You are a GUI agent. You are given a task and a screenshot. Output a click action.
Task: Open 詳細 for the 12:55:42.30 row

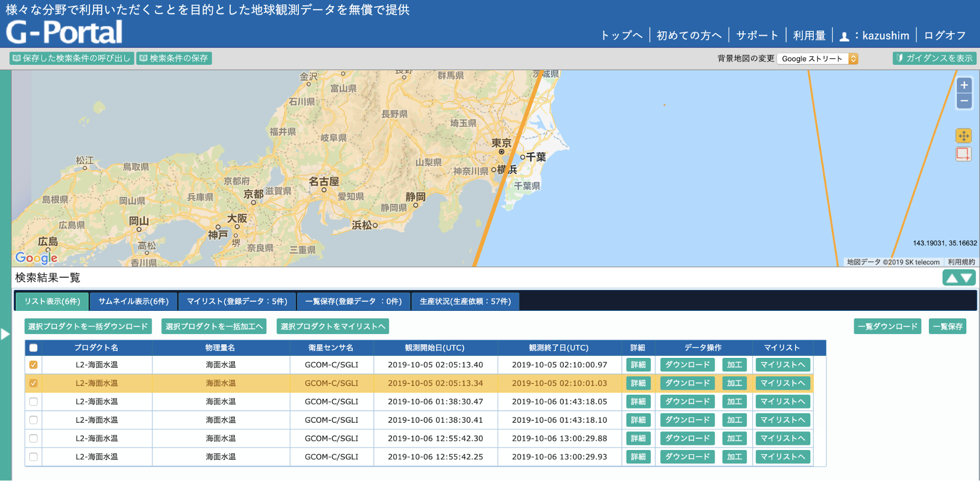pyautogui.click(x=638, y=438)
